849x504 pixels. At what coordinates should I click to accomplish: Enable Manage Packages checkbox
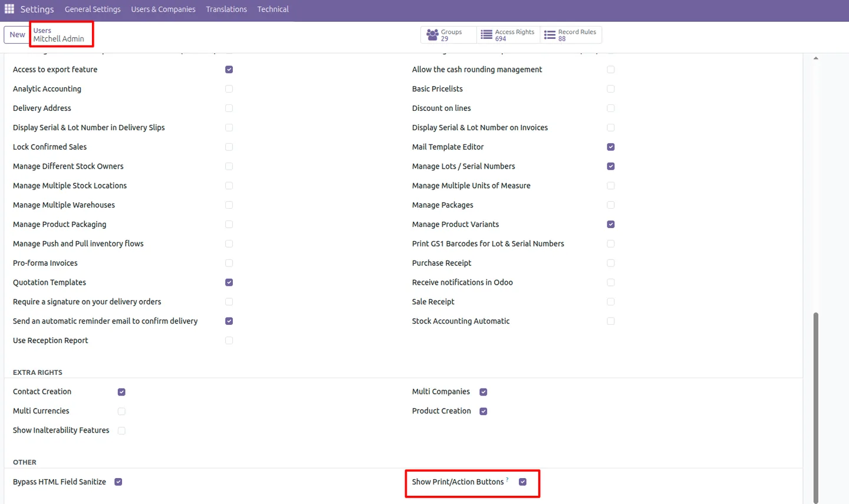click(611, 205)
